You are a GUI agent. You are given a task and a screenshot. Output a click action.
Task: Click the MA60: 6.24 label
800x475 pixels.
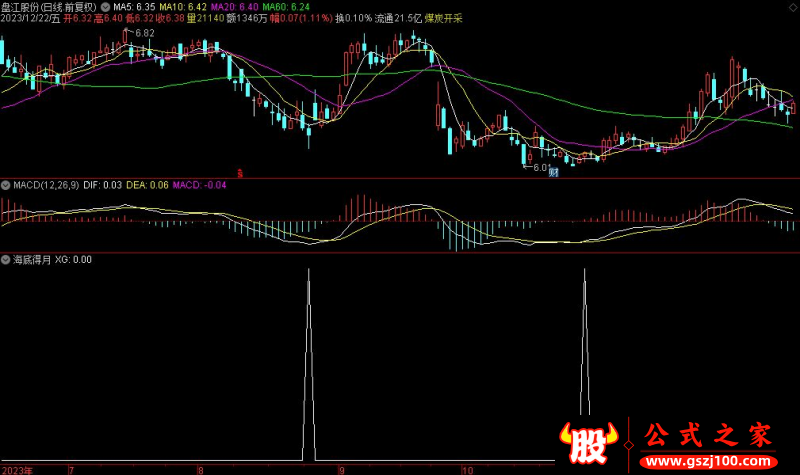coord(286,7)
